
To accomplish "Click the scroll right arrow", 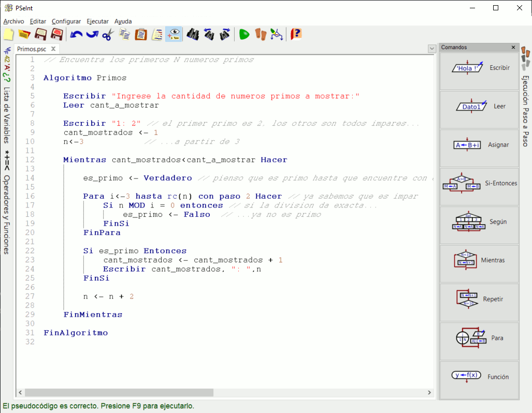I will pos(429,392).
